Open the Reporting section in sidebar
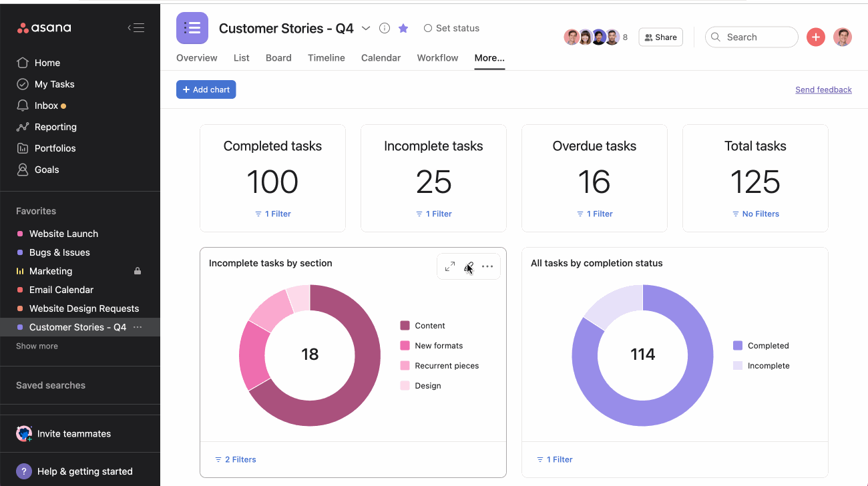Image resolution: width=868 pixels, height=486 pixels. [53, 126]
